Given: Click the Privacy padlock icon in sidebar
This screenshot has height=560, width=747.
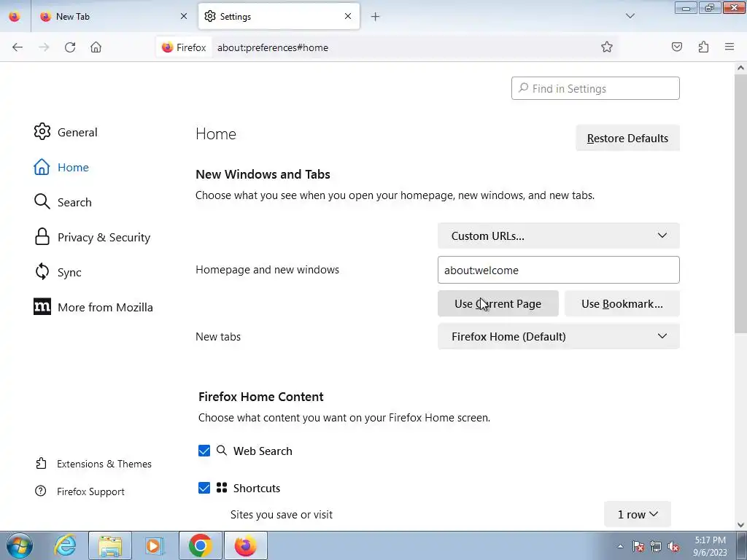Looking at the screenshot, I should click(x=42, y=237).
